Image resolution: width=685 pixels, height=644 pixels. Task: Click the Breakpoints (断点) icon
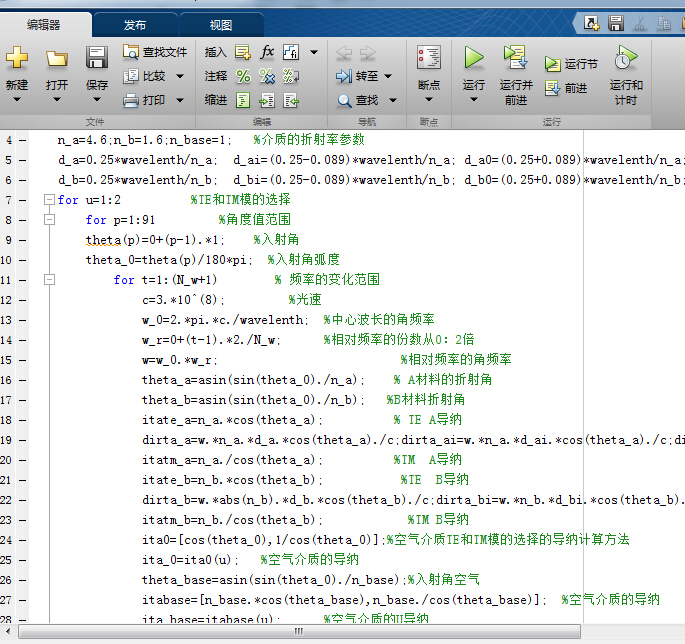[x=429, y=58]
